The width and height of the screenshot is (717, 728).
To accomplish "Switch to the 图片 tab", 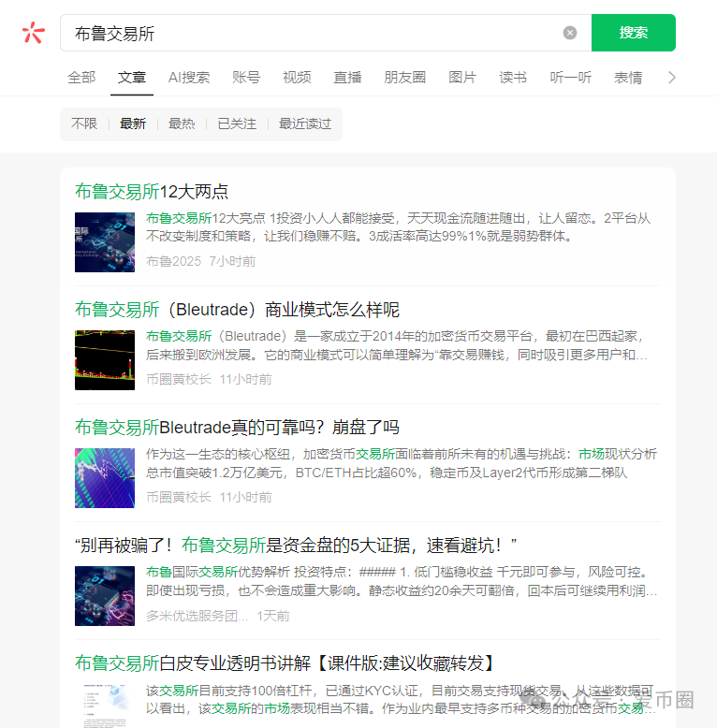I will pos(462,77).
